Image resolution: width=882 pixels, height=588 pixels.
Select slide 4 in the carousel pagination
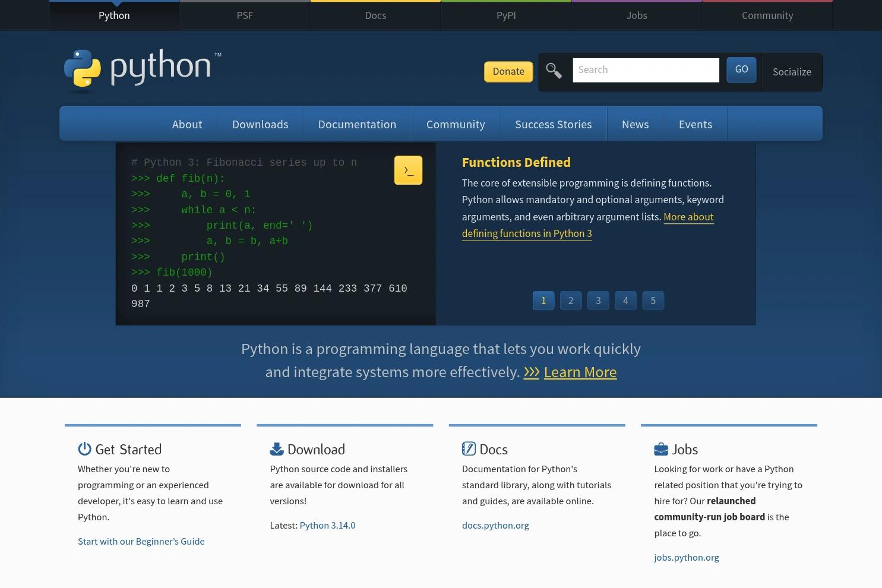pyautogui.click(x=625, y=300)
